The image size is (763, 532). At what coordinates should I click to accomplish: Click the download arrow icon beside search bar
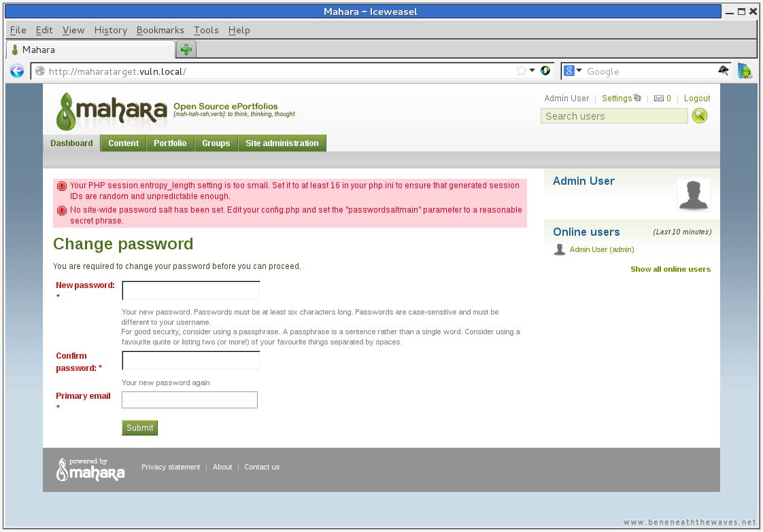coord(745,71)
